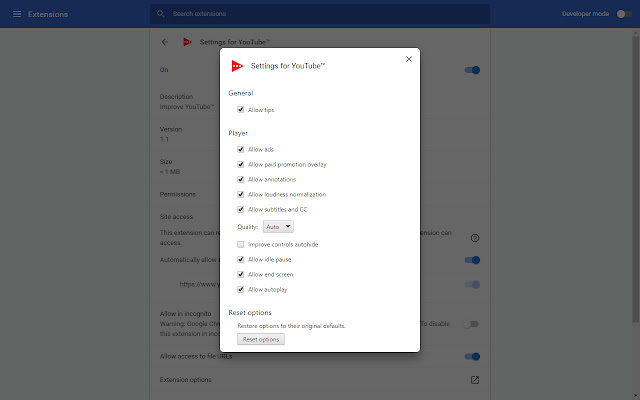The height and width of the screenshot is (400, 640).
Task: Toggle the Allow tips checkbox
Action: point(240,109)
